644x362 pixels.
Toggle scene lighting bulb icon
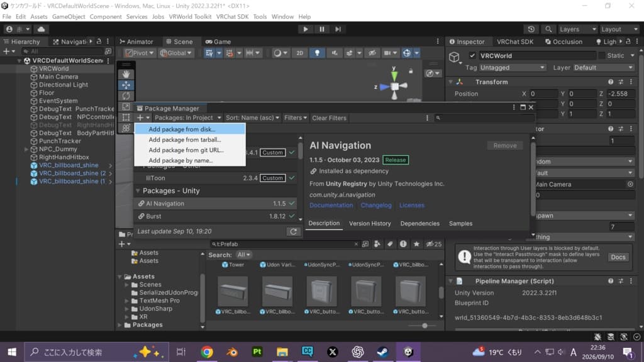[x=317, y=53]
